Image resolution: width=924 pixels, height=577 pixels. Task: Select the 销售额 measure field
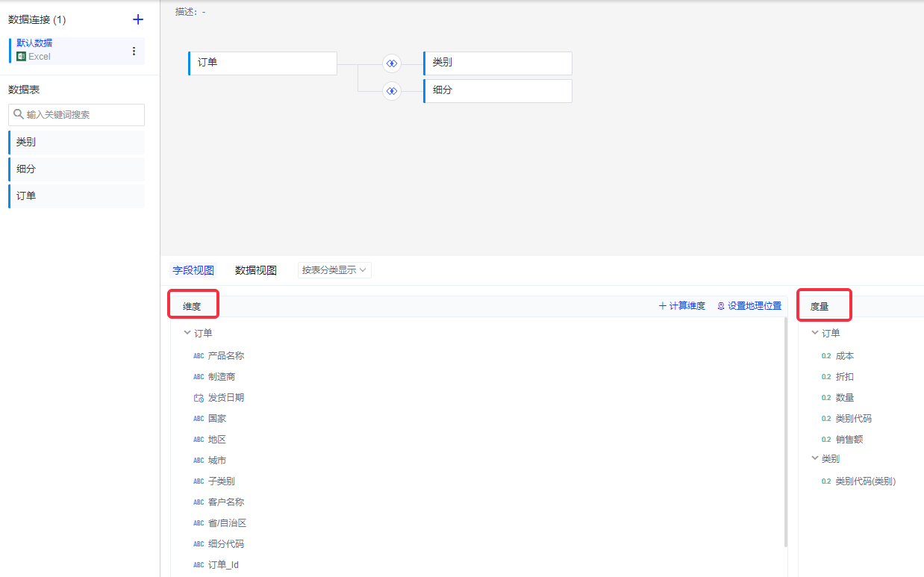coord(849,440)
